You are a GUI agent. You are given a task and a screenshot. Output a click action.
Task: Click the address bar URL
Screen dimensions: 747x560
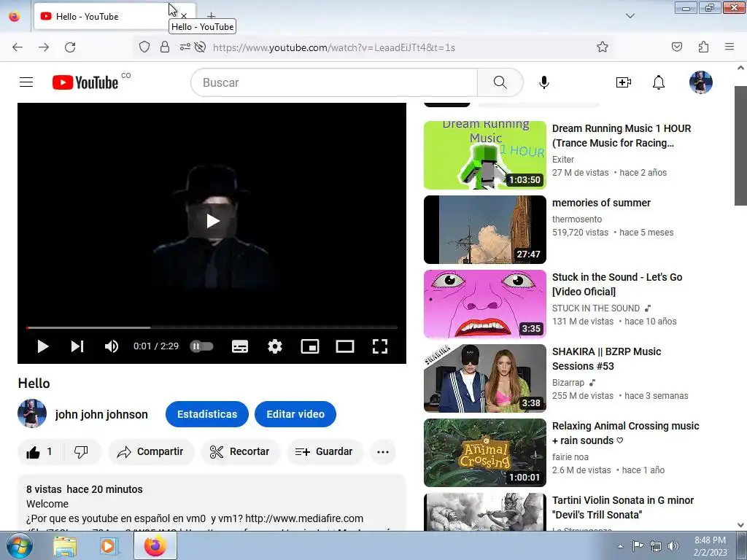(333, 47)
